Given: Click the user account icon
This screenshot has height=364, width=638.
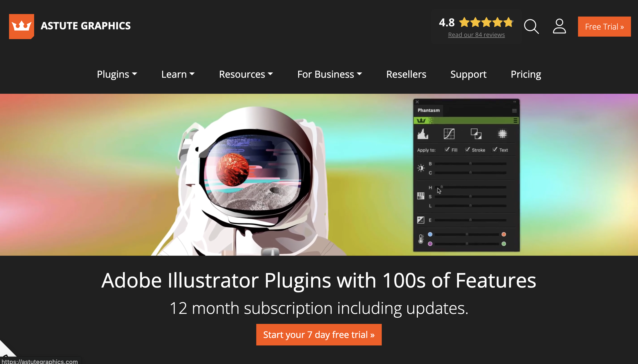Looking at the screenshot, I should [559, 26].
